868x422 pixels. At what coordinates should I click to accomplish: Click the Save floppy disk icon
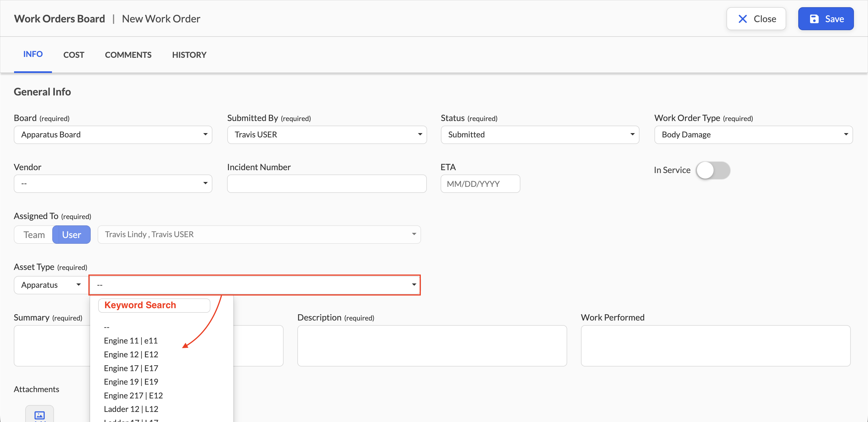click(814, 19)
